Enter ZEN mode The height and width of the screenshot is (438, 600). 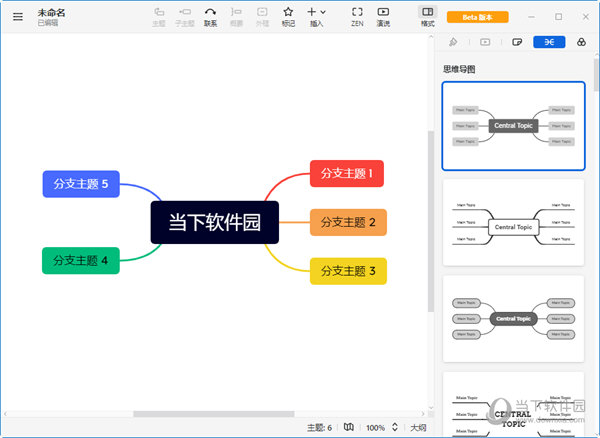[x=357, y=16]
